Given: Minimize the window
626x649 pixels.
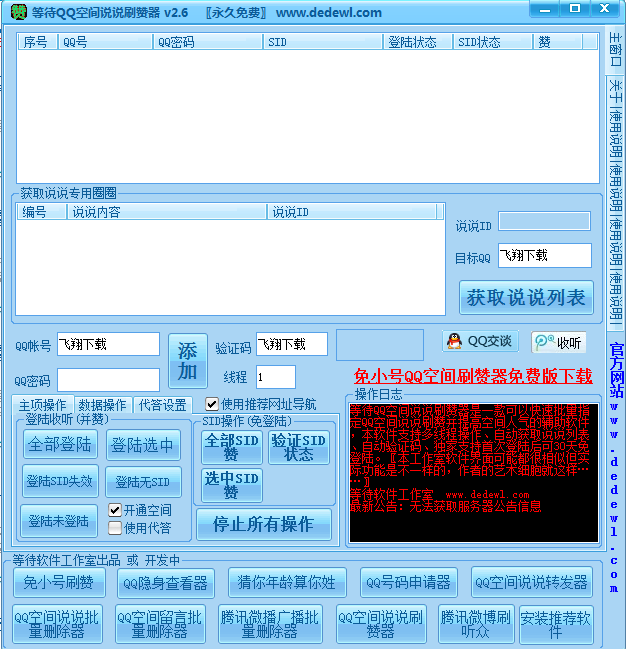Looking at the screenshot, I should (x=545, y=9).
